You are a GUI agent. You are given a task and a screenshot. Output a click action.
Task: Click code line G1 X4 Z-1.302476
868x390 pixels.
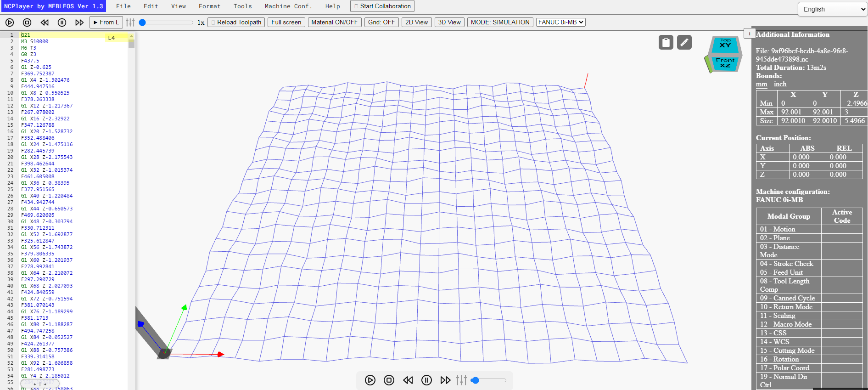coord(45,80)
